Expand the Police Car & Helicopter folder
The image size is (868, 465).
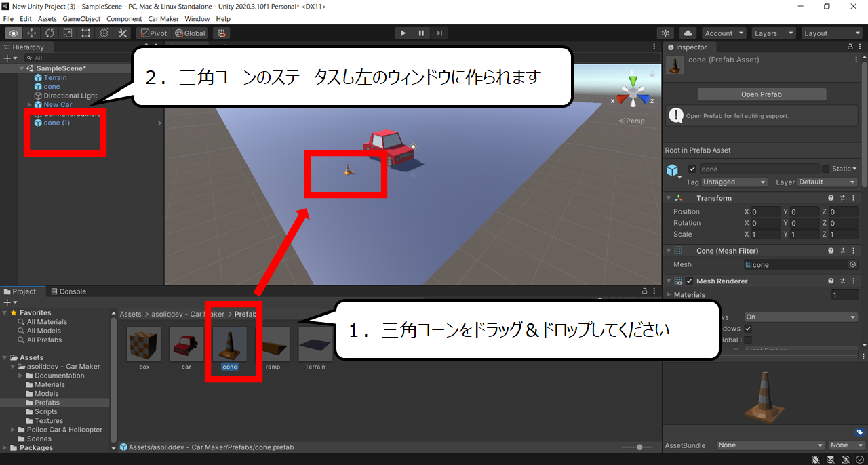tap(13, 430)
